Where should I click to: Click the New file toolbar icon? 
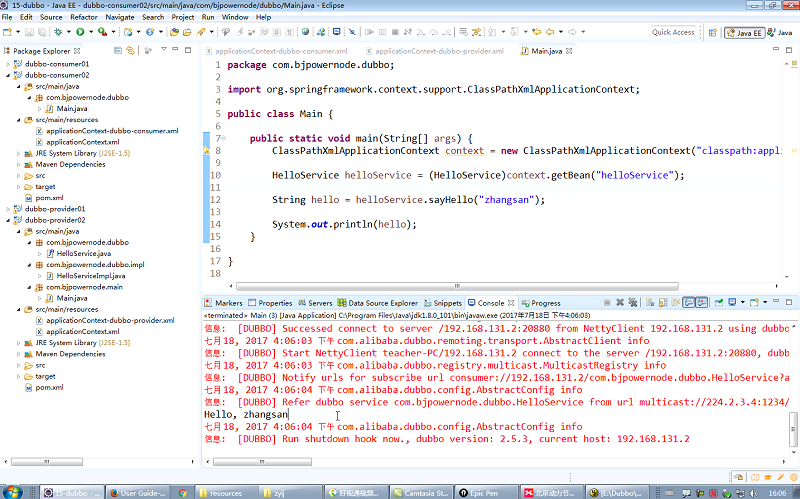tap(8, 32)
